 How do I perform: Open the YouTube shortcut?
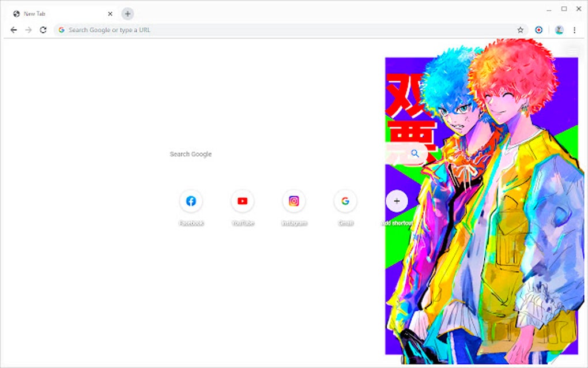click(x=243, y=208)
